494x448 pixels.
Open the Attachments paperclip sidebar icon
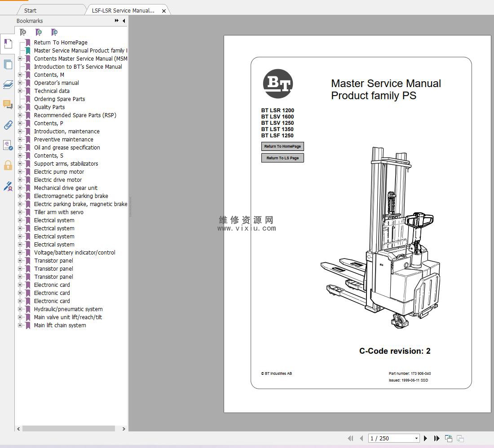[8, 125]
